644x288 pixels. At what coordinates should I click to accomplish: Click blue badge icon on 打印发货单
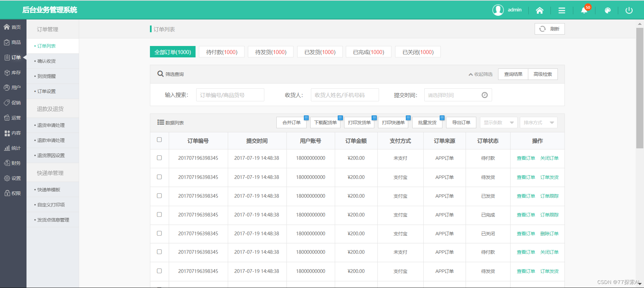pyautogui.click(x=374, y=118)
